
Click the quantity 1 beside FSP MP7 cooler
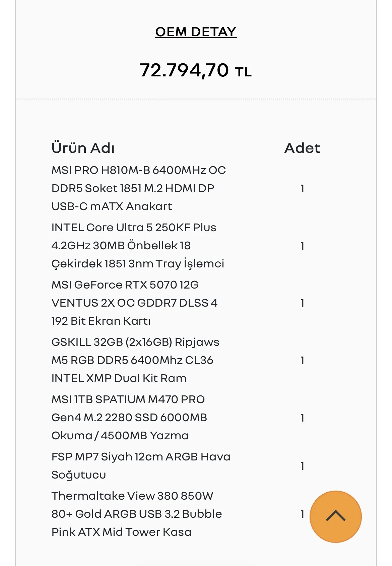click(302, 466)
